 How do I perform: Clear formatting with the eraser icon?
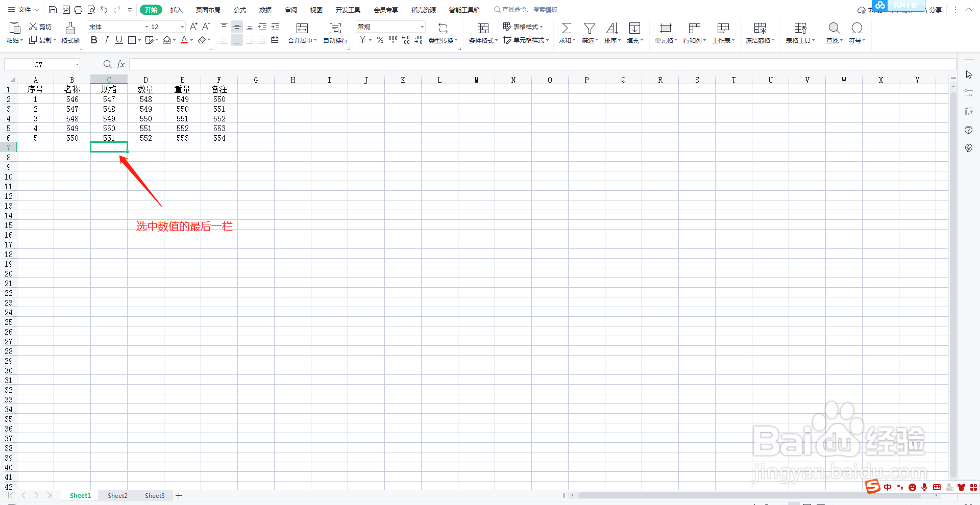pos(202,40)
